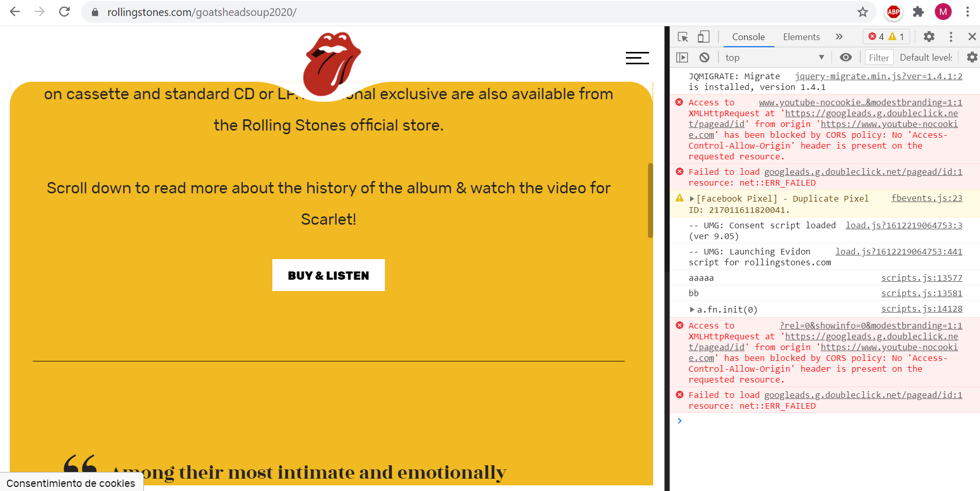Click the page vertical scrollbar thumb
This screenshot has width=980, height=491.
pos(650,201)
